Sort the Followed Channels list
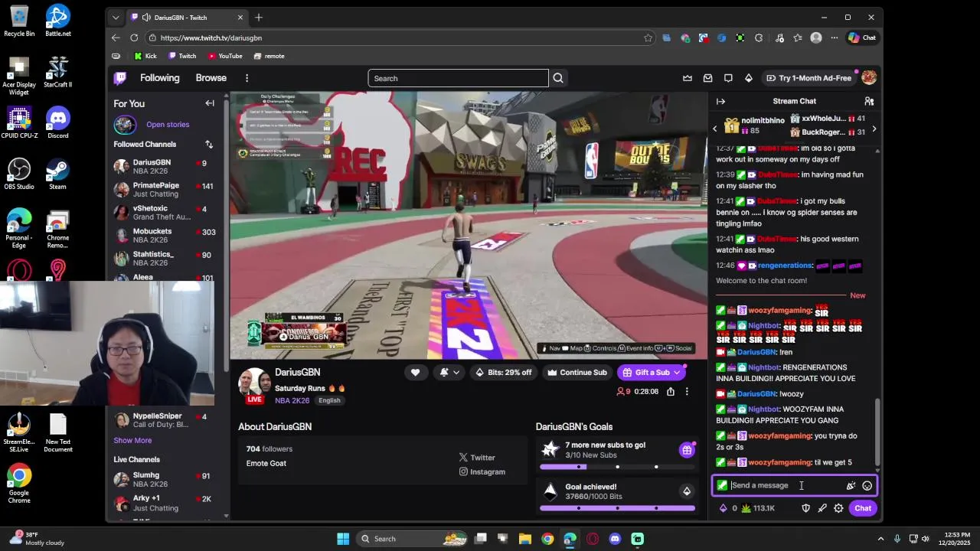Image resolution: width=980 pixels, height=551 pixels. tap(209, 144)
